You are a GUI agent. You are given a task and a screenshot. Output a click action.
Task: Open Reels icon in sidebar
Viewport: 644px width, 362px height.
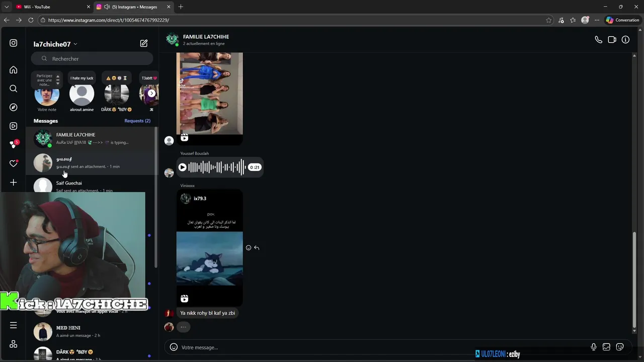coord(14,126)
